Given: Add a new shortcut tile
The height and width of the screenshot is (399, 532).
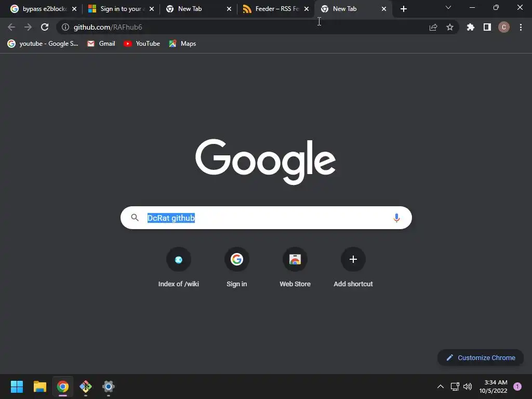Looking at the screenshot, I should coord(353,268).
